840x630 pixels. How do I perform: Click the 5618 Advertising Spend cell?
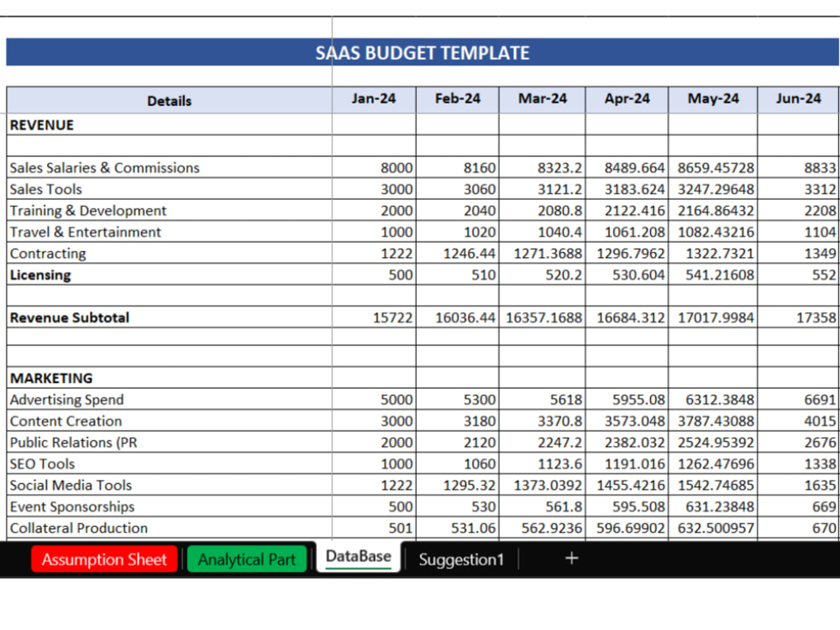tap(542, 399)
